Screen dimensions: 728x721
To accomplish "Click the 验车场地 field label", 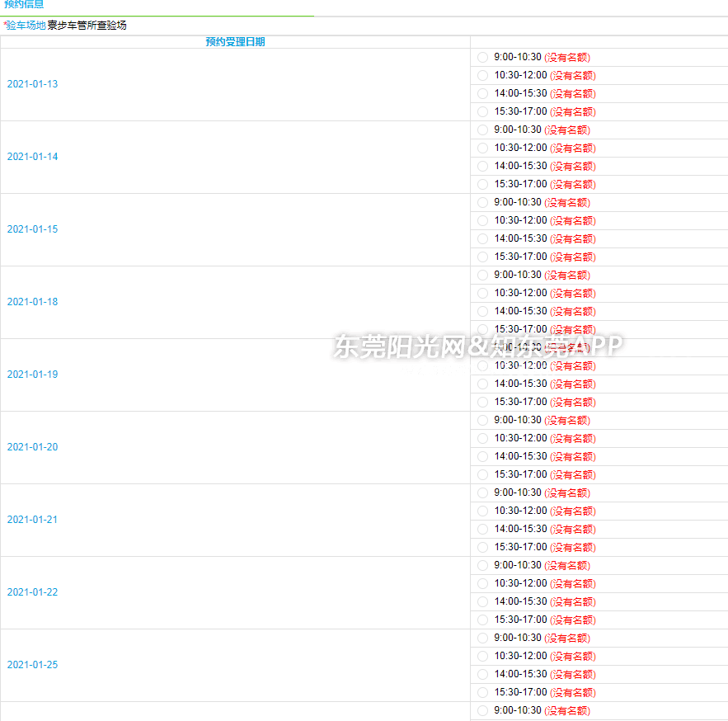I will pyautogui.click(x=26, y=26).
